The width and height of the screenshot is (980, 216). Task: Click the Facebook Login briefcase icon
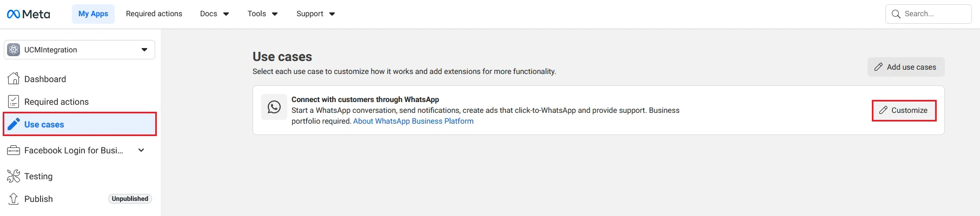tap(14, 150)
